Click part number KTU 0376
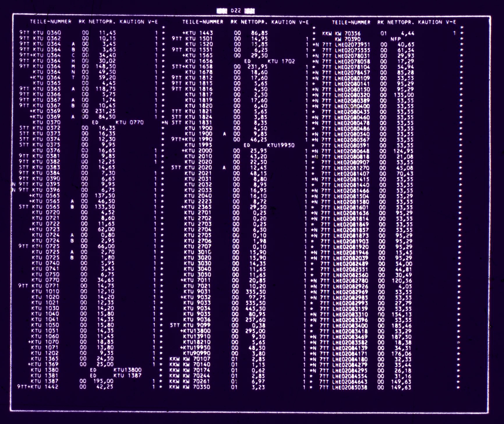The width and height of the screenshot is (504, 424). pyautogui.click(x=46, y=150)
